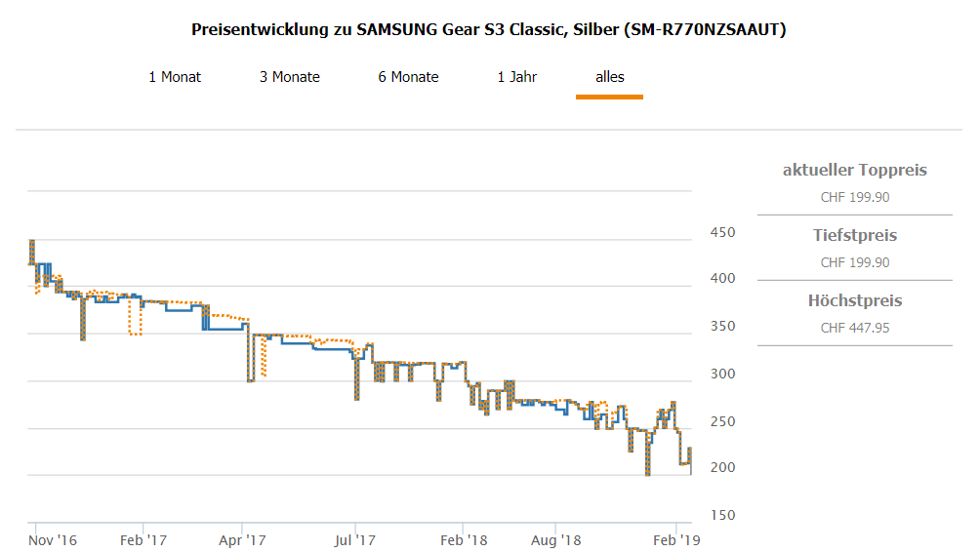Click the Nov '16 x-axis label
The height and width of the screenshot is (552, 980).
(x=53, y=539)
